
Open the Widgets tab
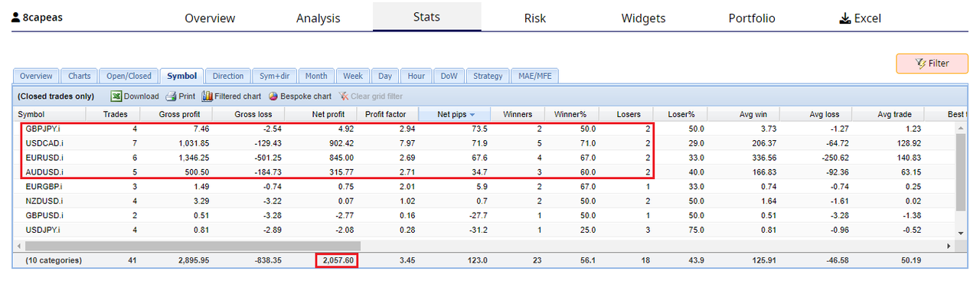pos(643,18)
